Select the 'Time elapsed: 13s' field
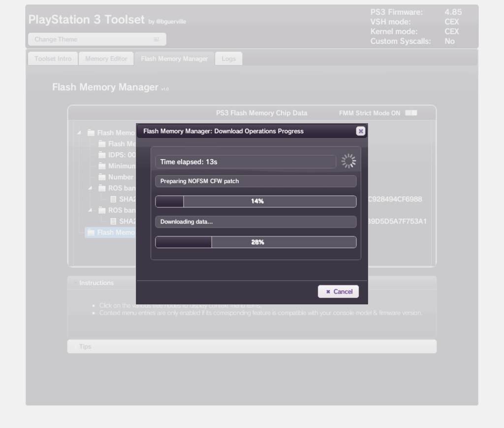 coord(246,162)
